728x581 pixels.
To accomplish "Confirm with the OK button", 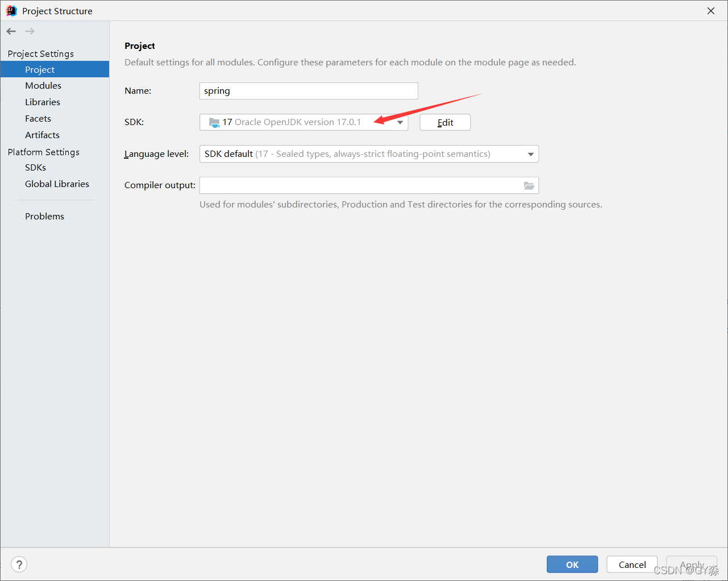I will click(x=572, y=565).
